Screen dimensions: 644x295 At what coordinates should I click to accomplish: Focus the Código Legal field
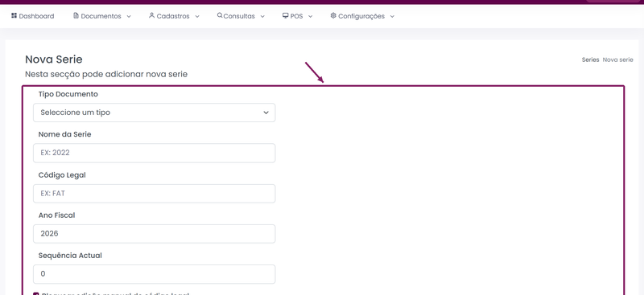(154, 193)
